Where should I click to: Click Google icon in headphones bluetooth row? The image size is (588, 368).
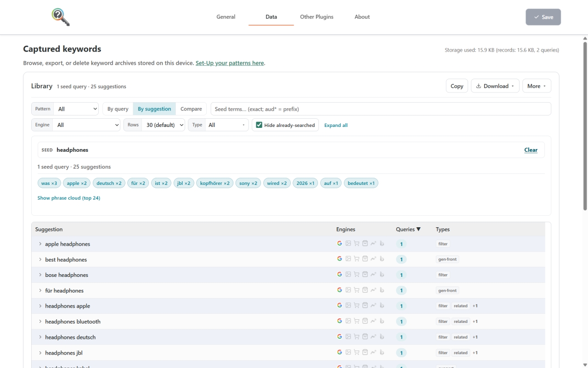340,321
